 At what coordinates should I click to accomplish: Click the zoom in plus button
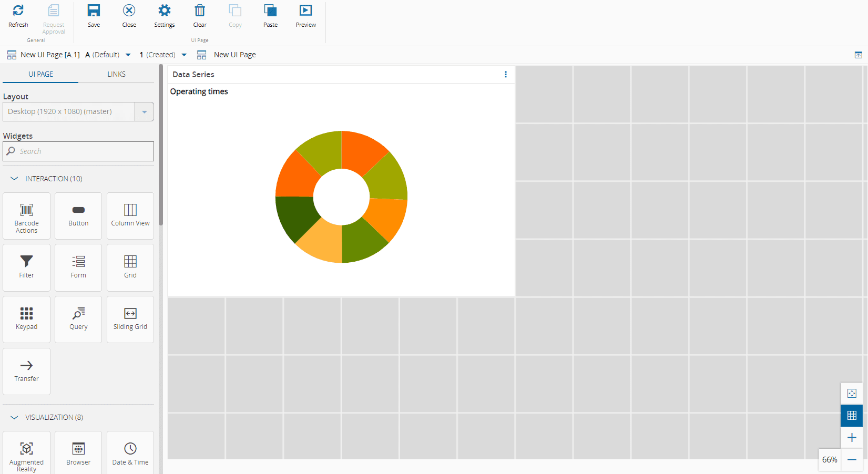(852, 438)
